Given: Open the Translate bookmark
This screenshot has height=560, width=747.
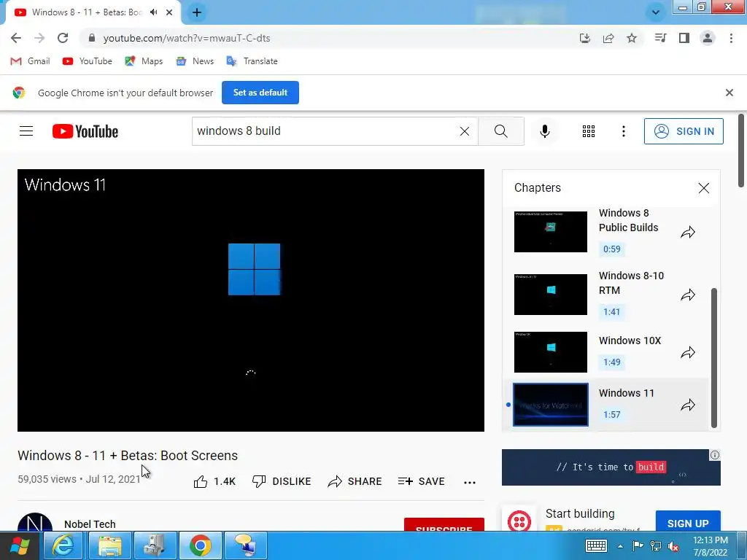Looking at the screenshot, I should point(252,61).
